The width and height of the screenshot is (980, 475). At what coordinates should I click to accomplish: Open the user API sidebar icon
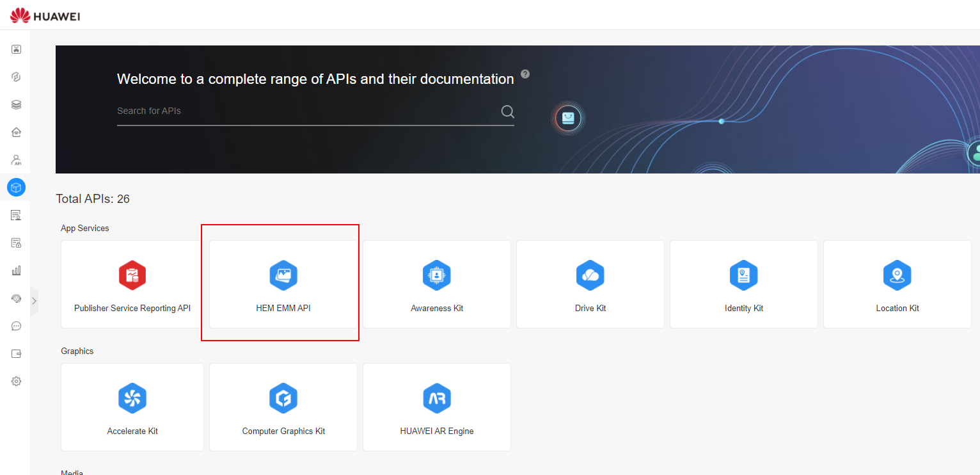pyautogui.click(x=17, y=160)
